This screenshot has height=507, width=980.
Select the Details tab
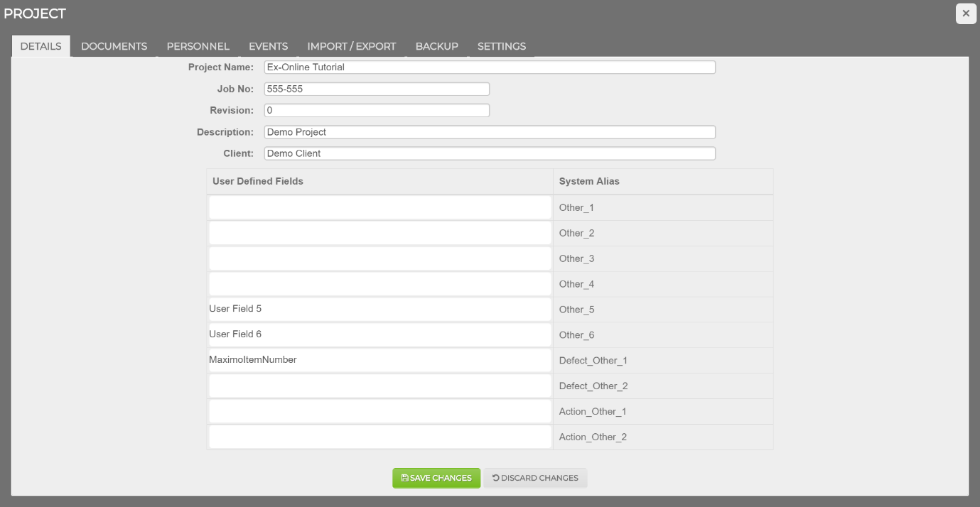pyautogui.click(x=41, y=46)
